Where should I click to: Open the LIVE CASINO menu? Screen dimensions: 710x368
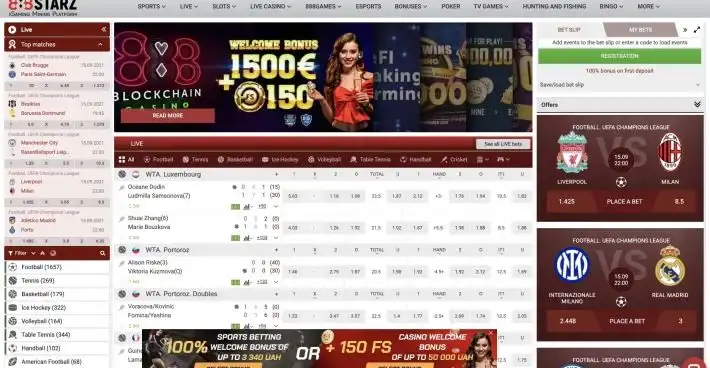(270, 6)
